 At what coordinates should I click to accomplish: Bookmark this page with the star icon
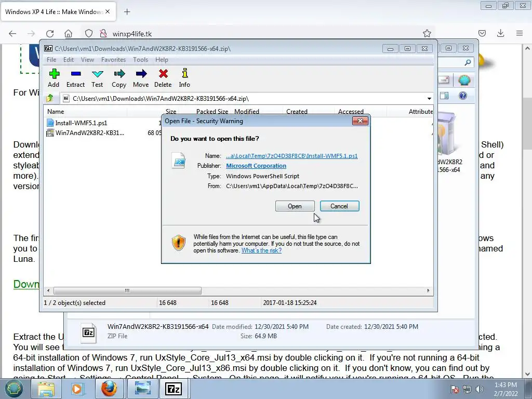click(427, 33)
